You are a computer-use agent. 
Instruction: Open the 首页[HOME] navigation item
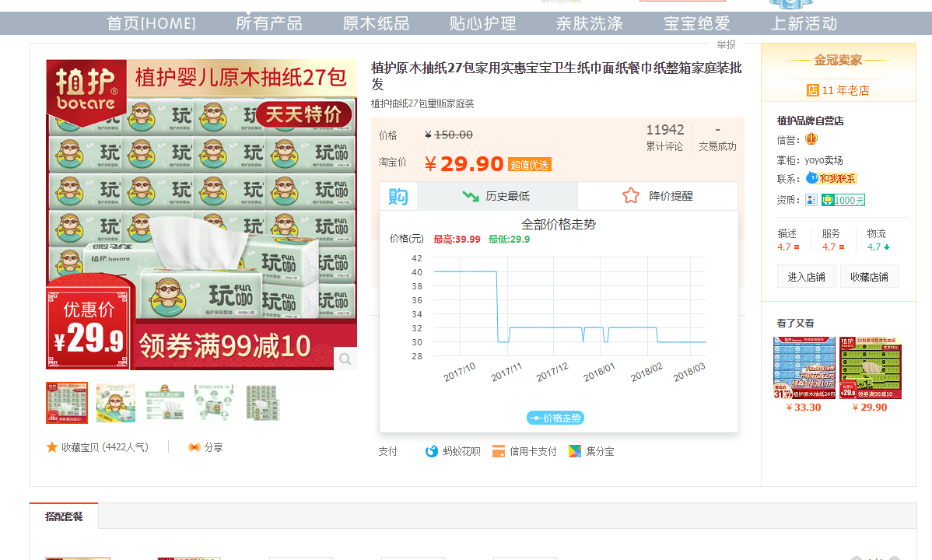coord(151,23)
